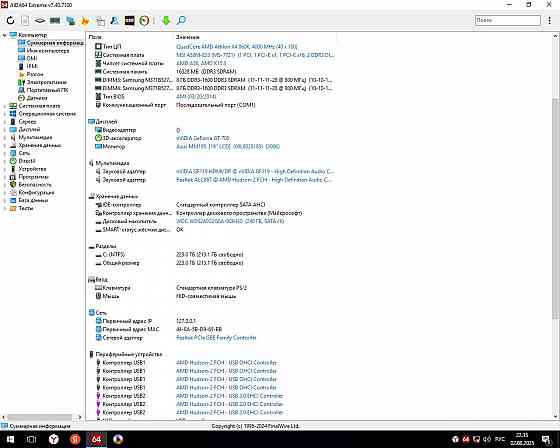Launch the Disk Benchmark toolbar icon
This screenshot has width=560, height=448.
tap(40, 20)
